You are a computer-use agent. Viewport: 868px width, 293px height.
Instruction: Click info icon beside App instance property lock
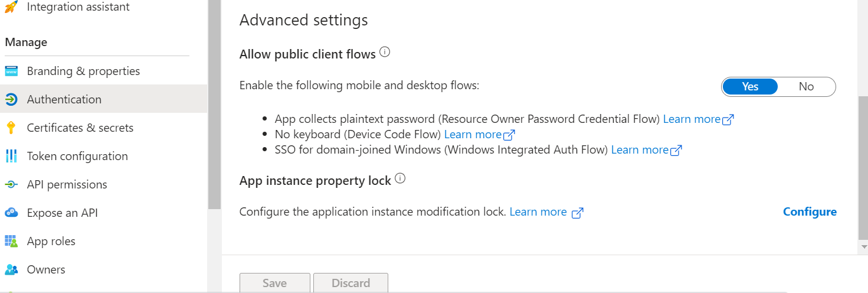pos(400,178)
